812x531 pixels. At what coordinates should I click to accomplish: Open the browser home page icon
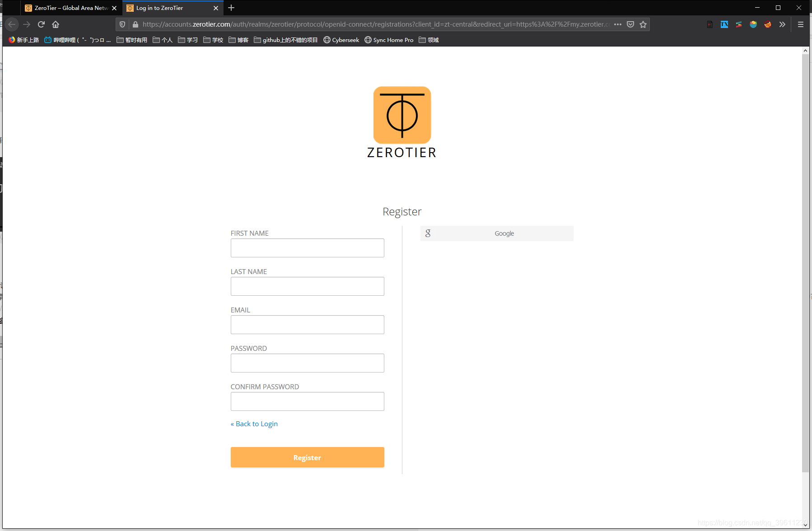pyautogui.click(x=56, y=24)
